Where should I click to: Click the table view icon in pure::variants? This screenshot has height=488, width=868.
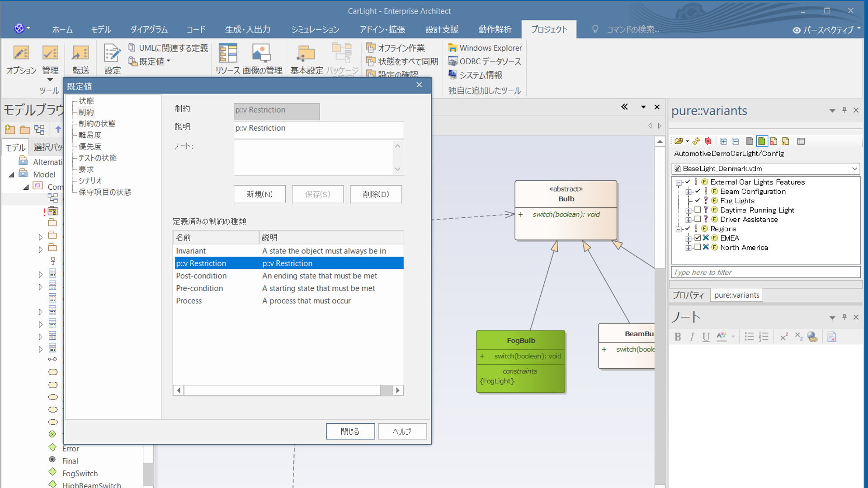[x=801, y=141]
